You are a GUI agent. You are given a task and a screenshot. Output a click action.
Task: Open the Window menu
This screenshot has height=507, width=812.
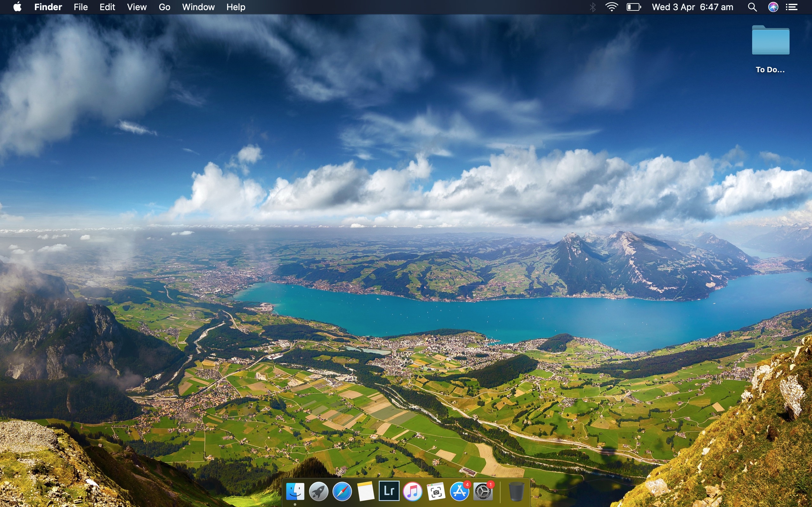[198, 7]
